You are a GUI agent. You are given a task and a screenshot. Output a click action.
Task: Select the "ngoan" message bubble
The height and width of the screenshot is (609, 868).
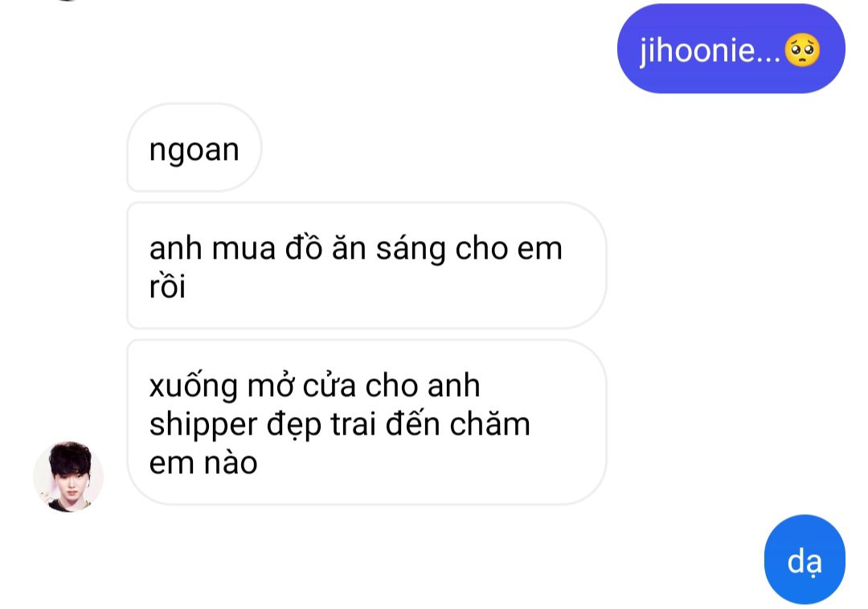[194, 148]
